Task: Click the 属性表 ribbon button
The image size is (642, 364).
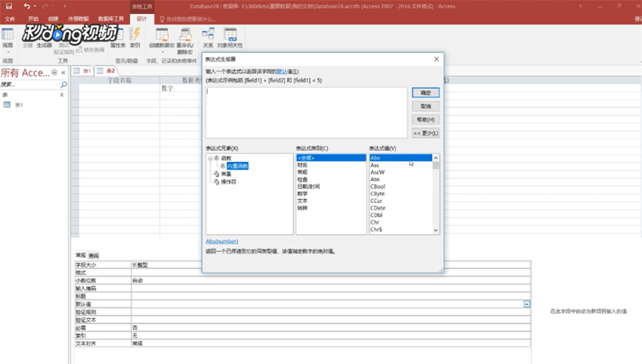Action: pos(118,38)
